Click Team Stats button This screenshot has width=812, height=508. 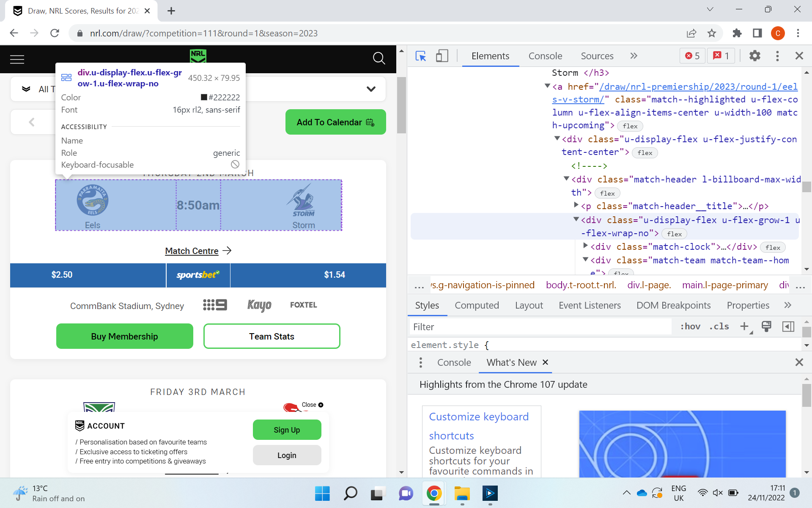[x=272, y=336]
